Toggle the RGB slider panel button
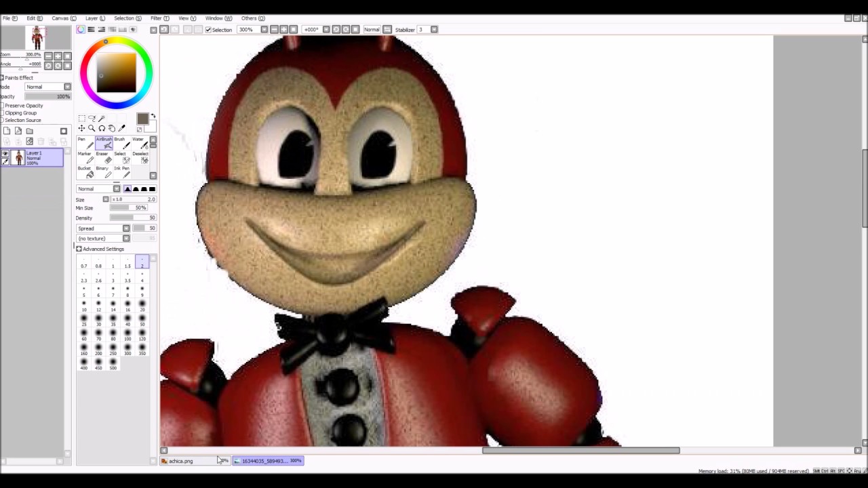The width and height of the screenshot is (868, 488). (x=91, y=29)
